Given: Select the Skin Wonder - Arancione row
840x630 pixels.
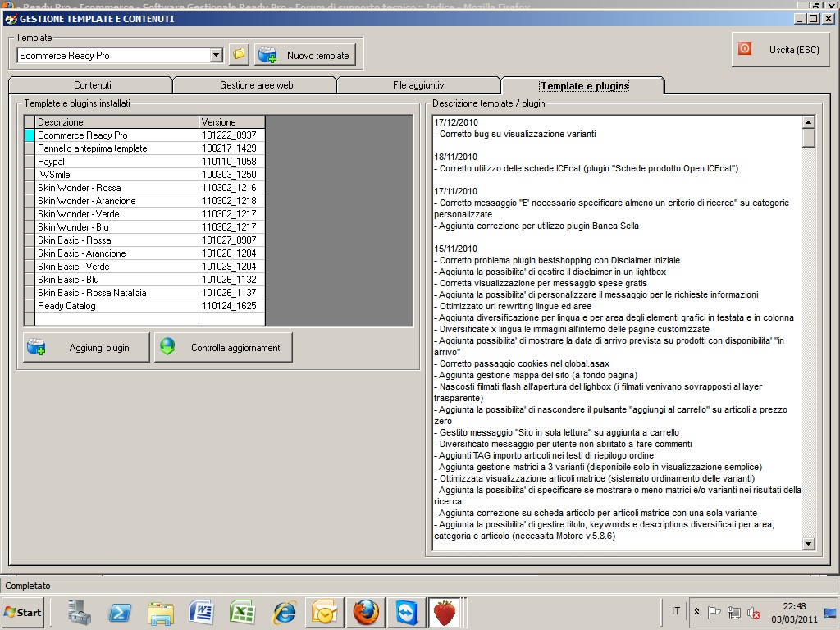Looking at the screenshot, I should click(144, 201).
